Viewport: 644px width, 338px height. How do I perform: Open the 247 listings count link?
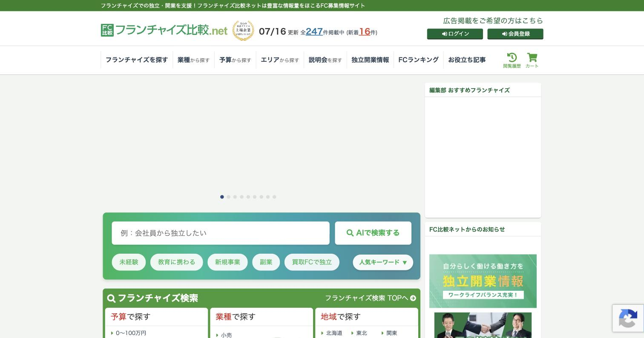click(x=314, y=32)
